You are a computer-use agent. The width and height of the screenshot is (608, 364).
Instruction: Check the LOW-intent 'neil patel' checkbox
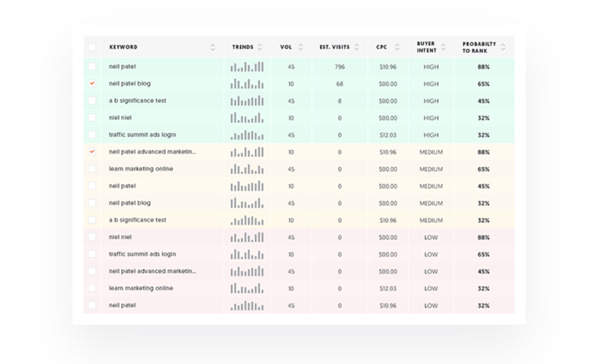pos(92,305)
